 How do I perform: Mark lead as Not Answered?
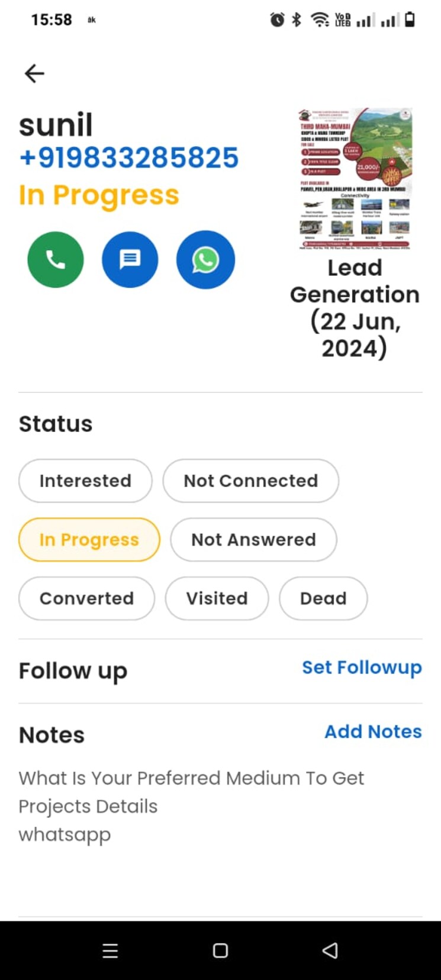coord(253,540)
